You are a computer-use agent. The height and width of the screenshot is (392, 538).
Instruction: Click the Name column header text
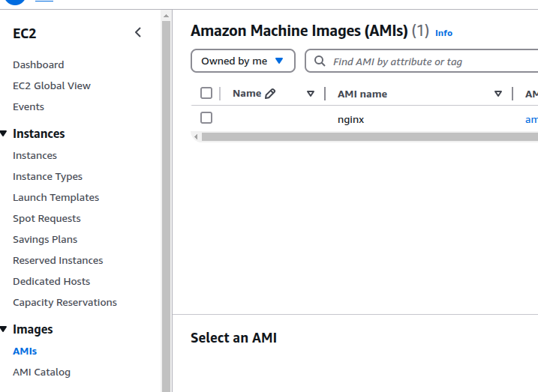pos(247,94)
